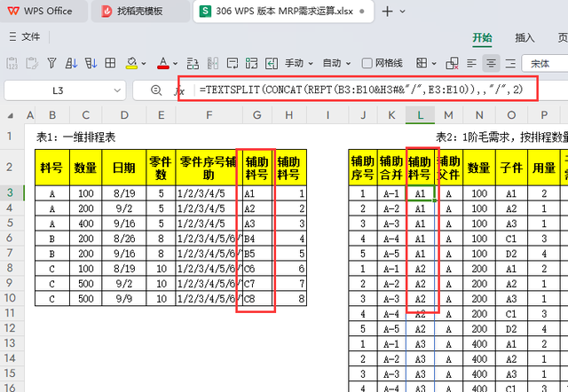Align text left
Image resolution: width=568 pixels, height=392 pixels.
[471, 64]
